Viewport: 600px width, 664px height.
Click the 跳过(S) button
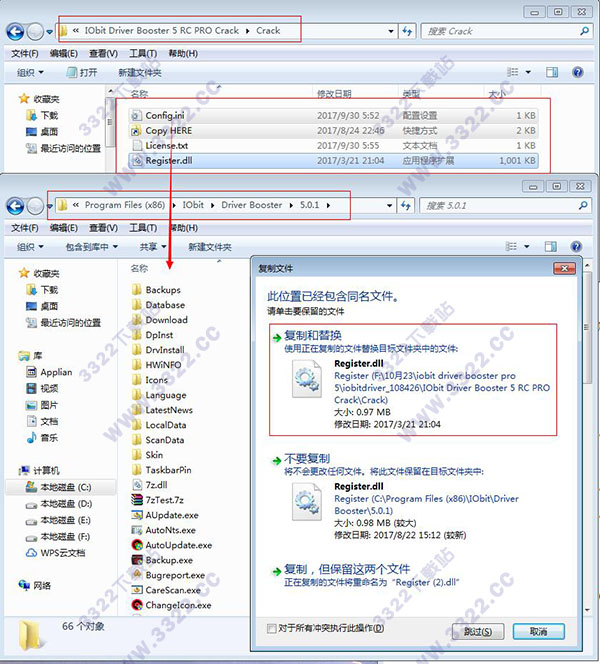coord(478,631)
